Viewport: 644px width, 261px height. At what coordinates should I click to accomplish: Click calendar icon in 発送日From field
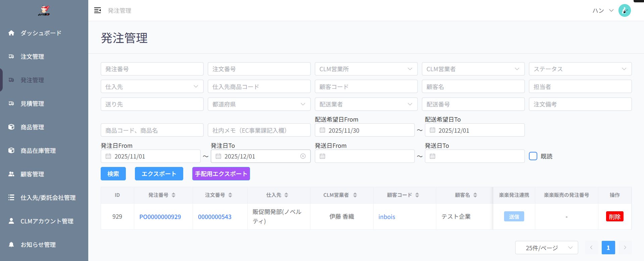(x=323, y=156)
